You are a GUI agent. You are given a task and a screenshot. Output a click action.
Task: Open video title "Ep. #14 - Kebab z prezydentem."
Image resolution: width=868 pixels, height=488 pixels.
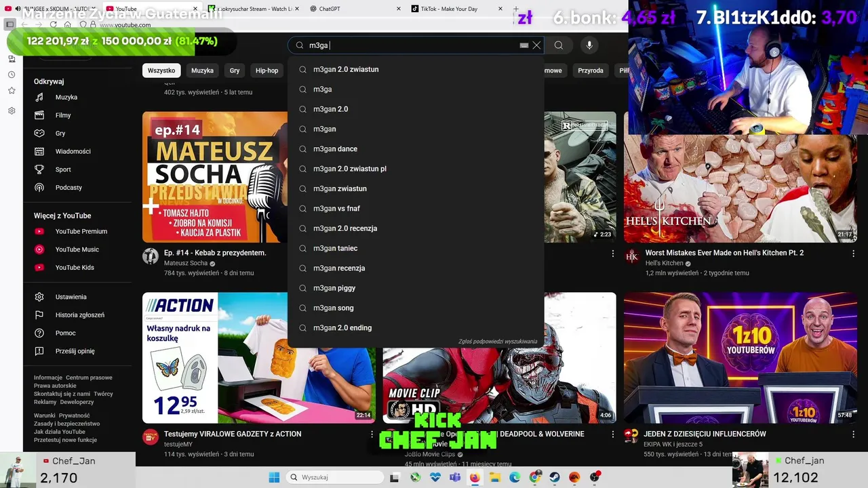[x=215, y=253]
